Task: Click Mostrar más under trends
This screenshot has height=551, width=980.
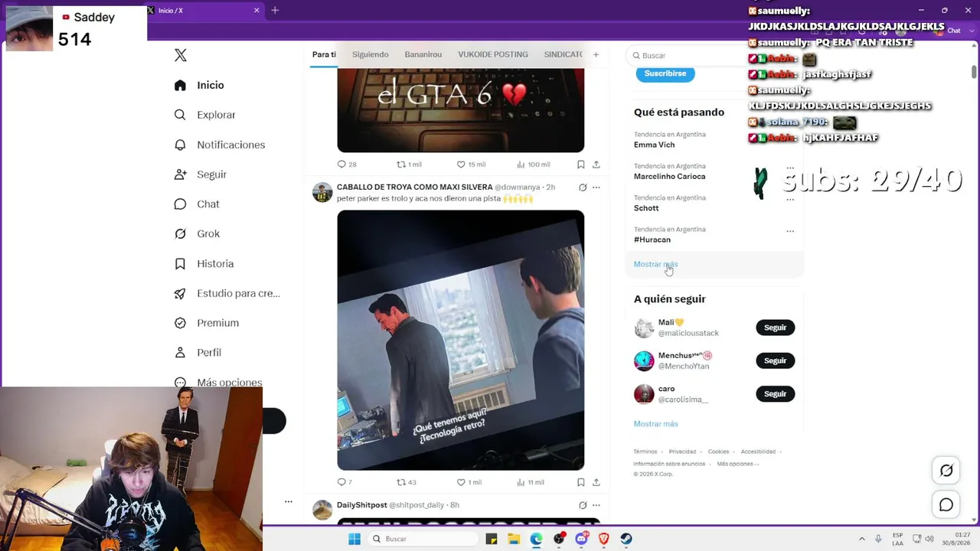Action: 655,264
